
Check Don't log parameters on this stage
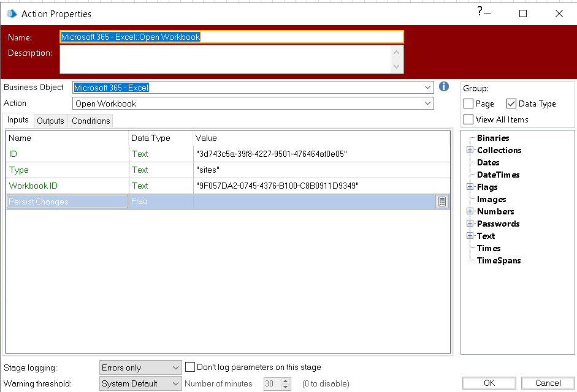pyautogui.click(x=190, y=367)
